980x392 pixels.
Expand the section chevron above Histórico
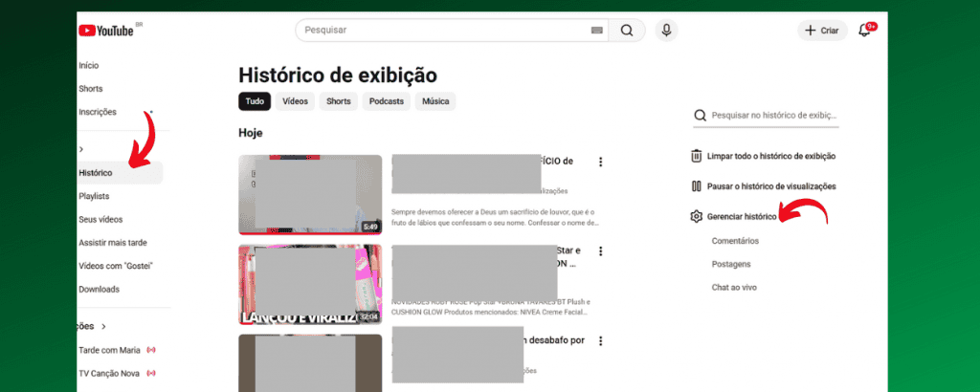click(x=82, y=149)
